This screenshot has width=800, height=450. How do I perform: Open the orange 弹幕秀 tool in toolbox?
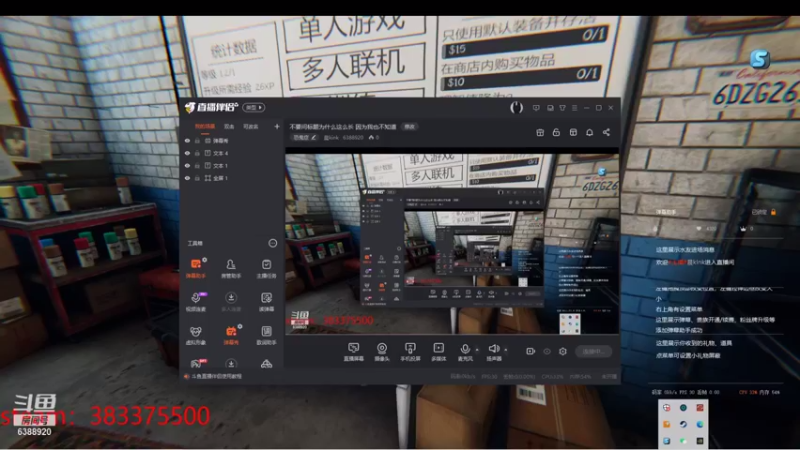point(231,335)
